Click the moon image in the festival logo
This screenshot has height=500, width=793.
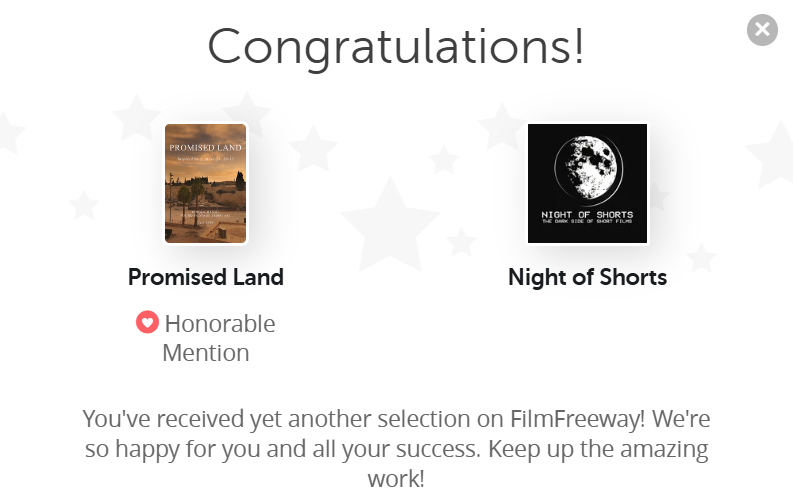586,166
